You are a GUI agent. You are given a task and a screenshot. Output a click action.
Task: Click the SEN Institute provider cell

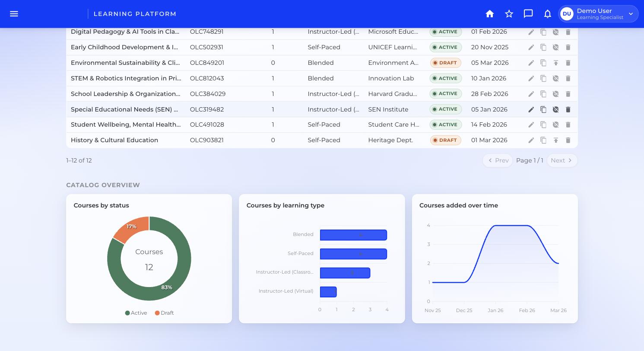388,109
